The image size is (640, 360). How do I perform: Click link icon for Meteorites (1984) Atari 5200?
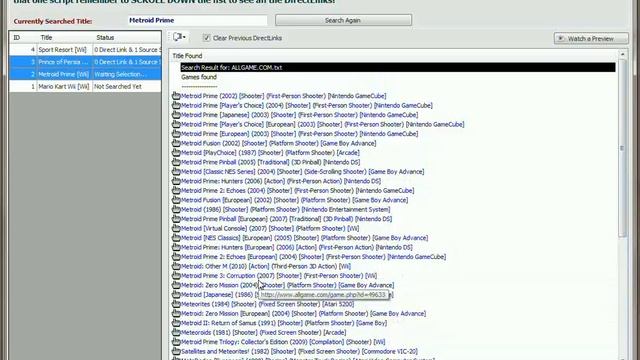click(176, 304)
